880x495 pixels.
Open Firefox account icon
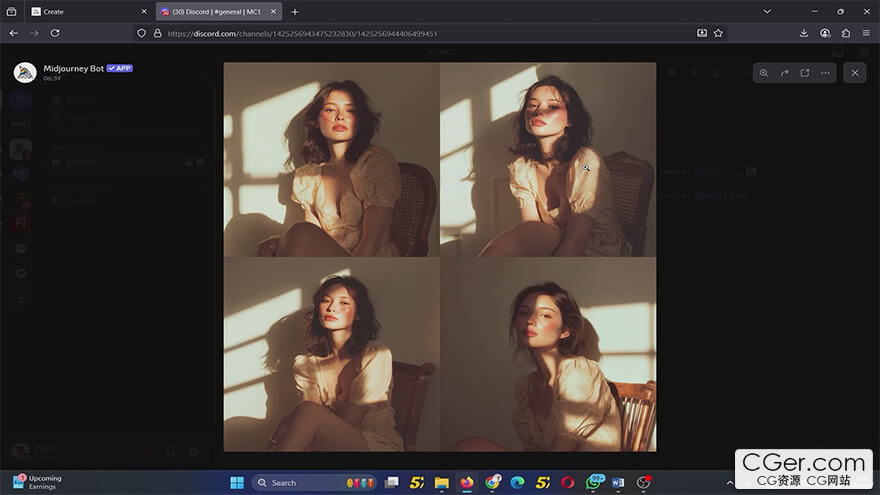click(825, 34)
